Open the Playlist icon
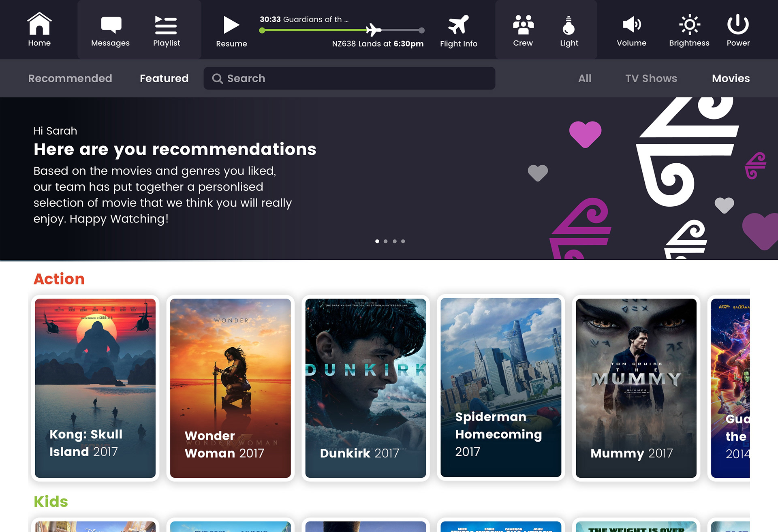 (166, 25)
